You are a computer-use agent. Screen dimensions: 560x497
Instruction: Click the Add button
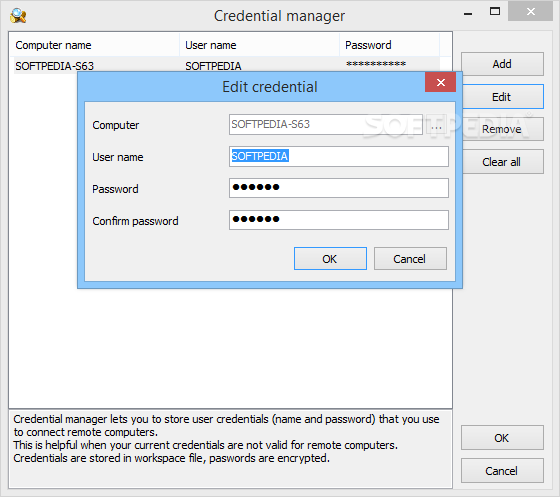[x=502, y=64]
